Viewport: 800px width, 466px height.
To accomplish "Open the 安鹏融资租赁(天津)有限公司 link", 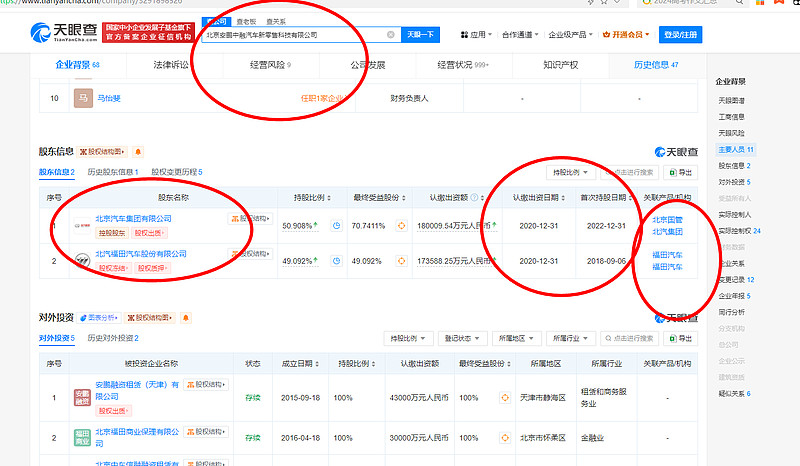I will 137,390.
